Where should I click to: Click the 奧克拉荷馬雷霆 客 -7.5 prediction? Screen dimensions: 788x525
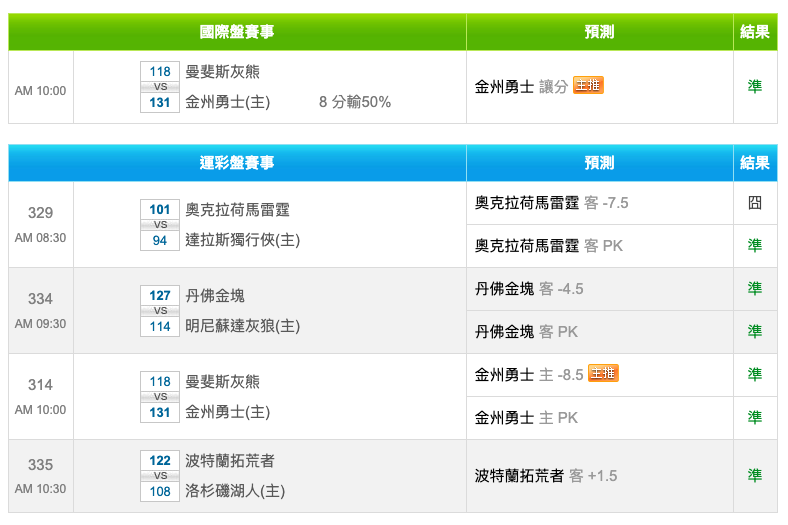(551, 203)
